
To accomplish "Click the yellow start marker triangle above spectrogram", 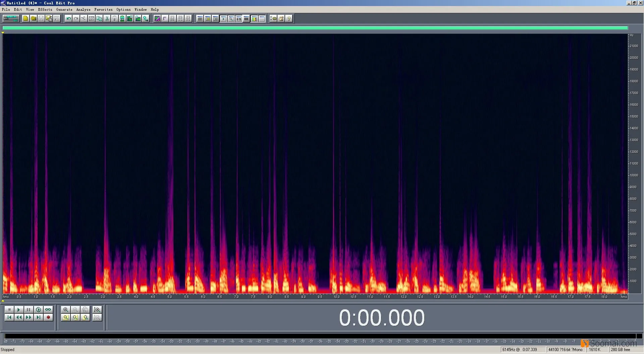I will [3, 33].
